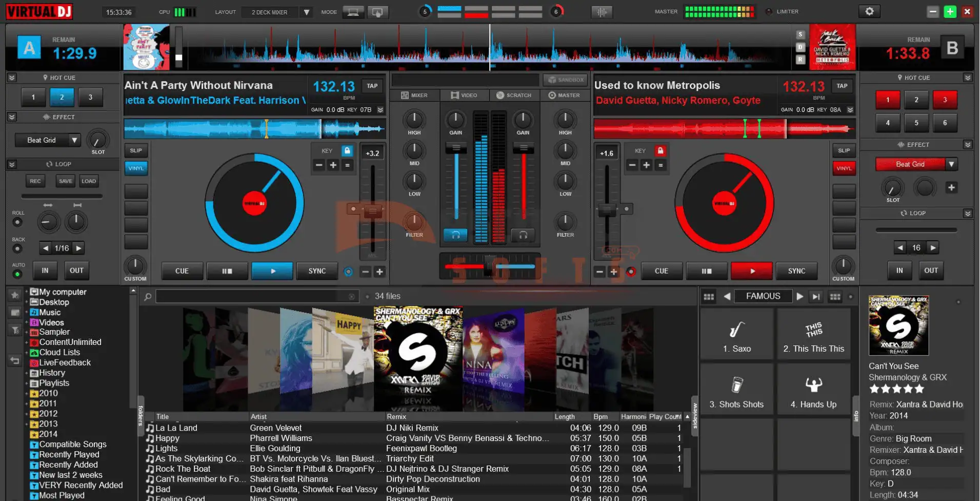Trigger Saxo sample pad
Image resolution: width=980 pixels, height=501 pixels.
[736, 334]
